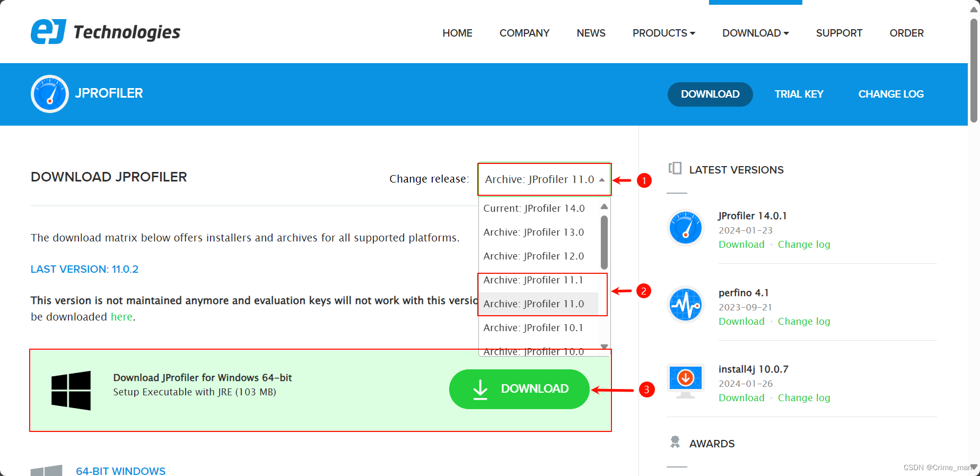Screen dimensions: 980x476
Task: Open Change log for JProfiler 14.0.1
Action: coord(804,245)
